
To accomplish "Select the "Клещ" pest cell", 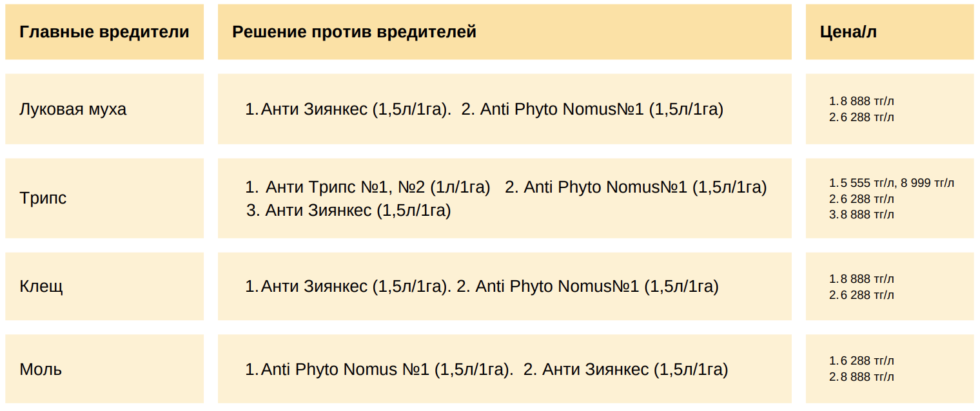I will [104, 286].
